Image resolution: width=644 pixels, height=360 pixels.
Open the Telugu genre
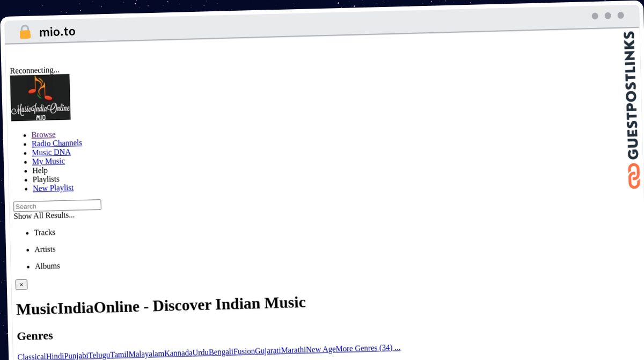click(99, 355)
